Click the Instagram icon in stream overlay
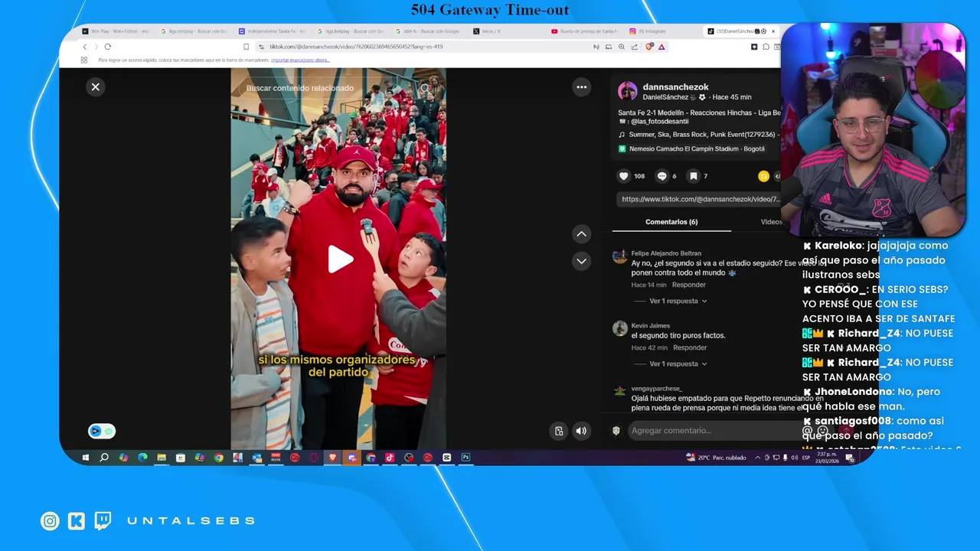This screenshot has width=980, height=551. point(50,521)
